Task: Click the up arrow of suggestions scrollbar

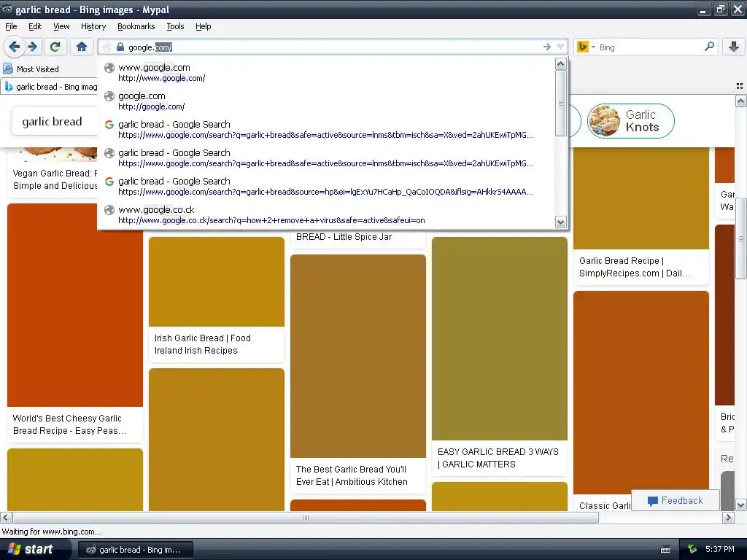Action: click(561, 64)
